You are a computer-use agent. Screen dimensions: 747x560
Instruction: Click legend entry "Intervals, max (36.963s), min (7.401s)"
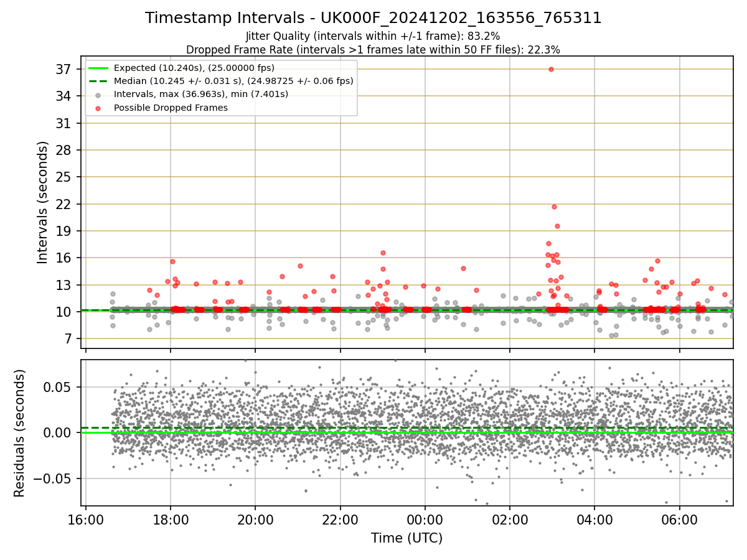pyautogui.click(x=201, y=95)
